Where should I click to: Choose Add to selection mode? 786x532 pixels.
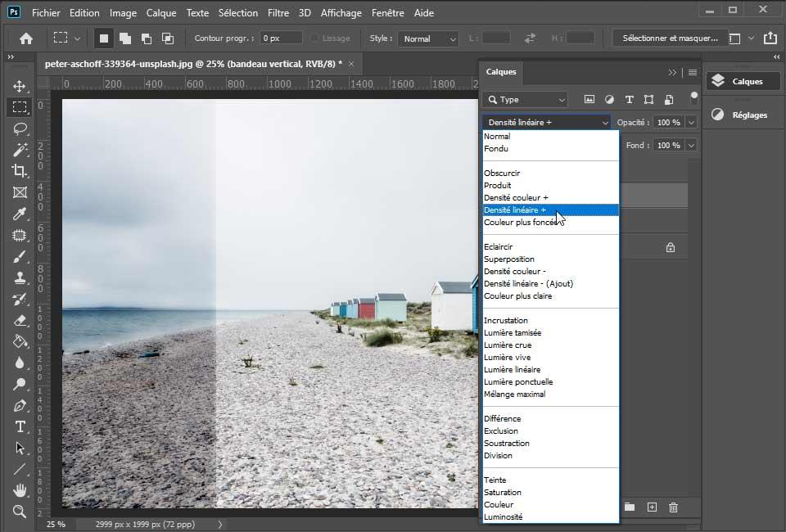(125, 38)
